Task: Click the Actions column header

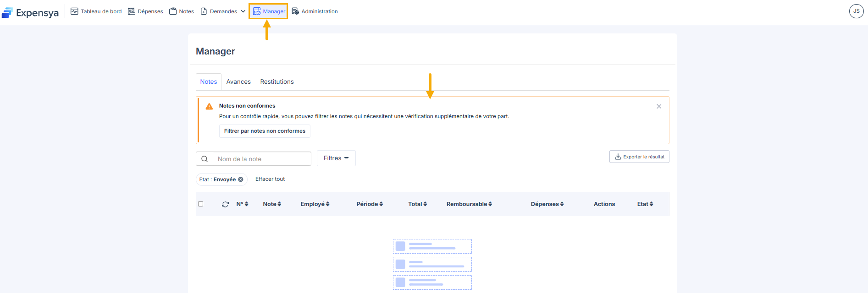Action: (604, 204)
